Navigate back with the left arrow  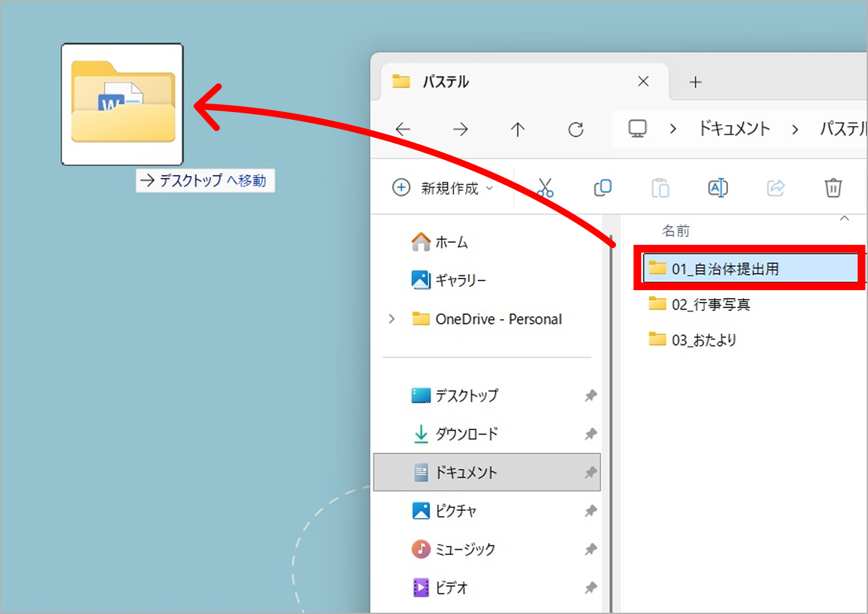coord(403,130)
